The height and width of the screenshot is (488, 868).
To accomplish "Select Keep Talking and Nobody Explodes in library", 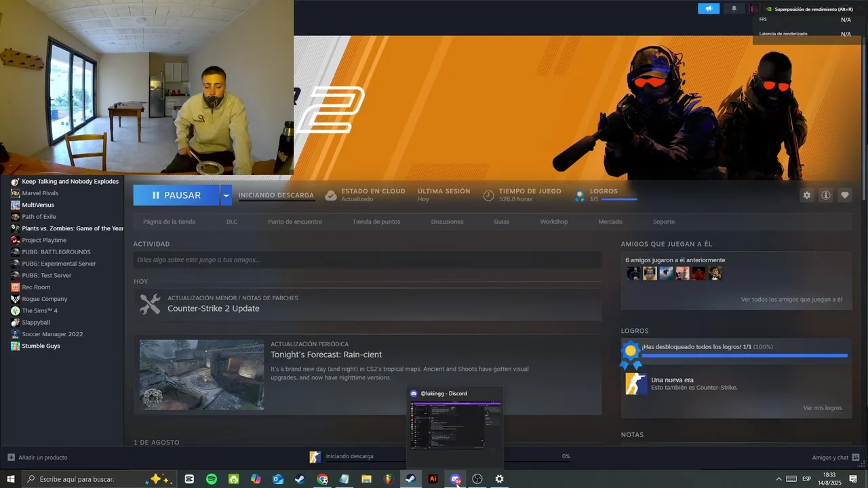I will tap(70, 182).
